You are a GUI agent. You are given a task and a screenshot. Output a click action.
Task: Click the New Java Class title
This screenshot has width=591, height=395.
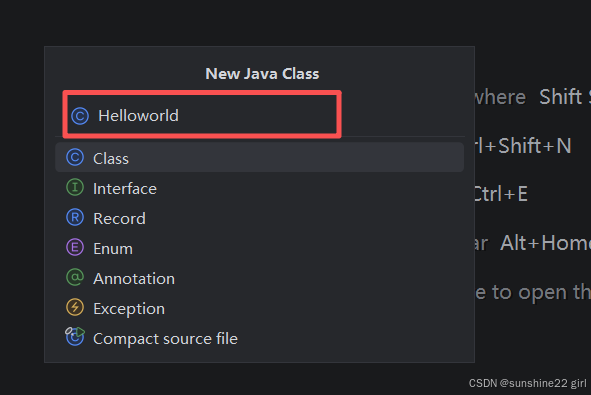point(262,73)
